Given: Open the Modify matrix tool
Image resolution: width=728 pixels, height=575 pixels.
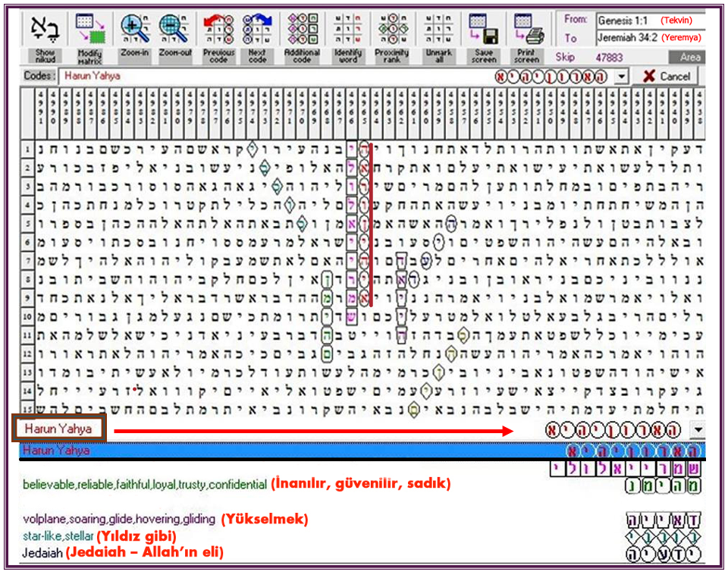Looking at the screenshot, I should tap(90, 38).
